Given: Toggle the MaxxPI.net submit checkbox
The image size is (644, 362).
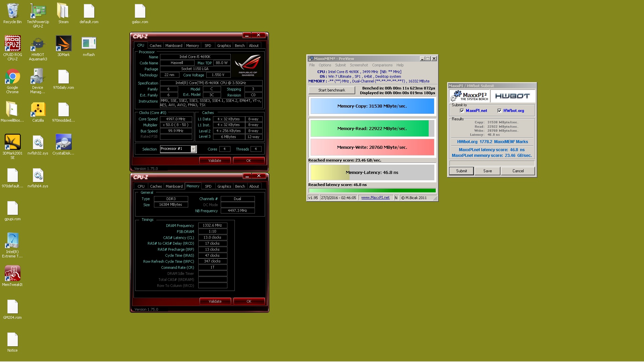Looking at the screenshot, I should [462, 111].
